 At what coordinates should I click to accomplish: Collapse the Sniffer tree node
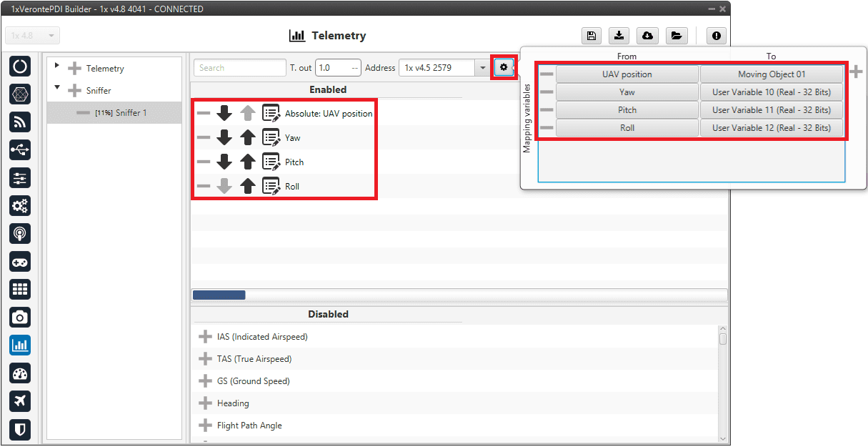[x=57, y=89]
